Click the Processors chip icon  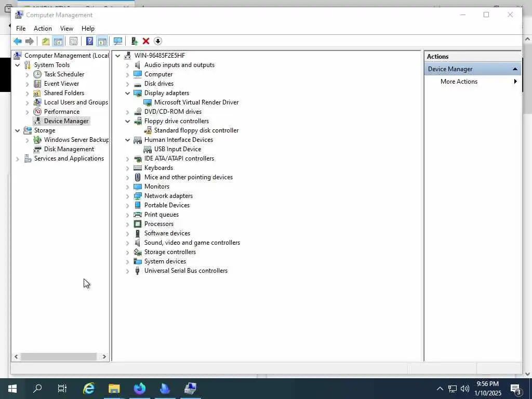pyautogui.click(x=137, y=224)
